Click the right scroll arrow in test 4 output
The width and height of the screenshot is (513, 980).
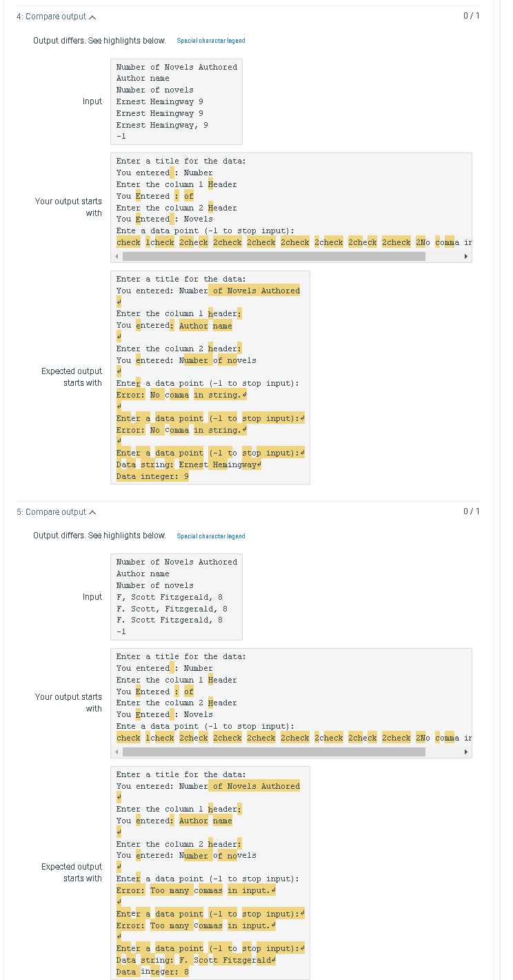[466, 256]
